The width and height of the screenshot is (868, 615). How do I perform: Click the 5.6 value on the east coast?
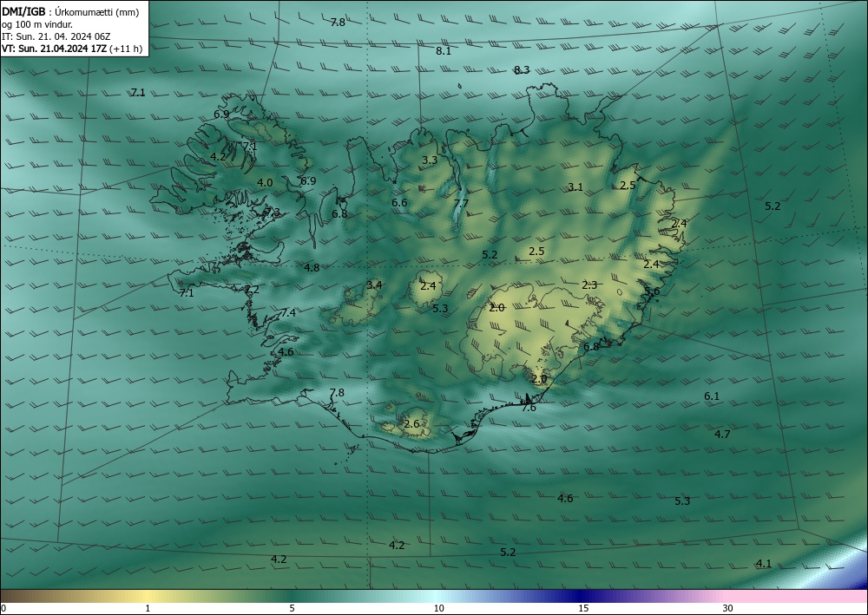(652, 291)
